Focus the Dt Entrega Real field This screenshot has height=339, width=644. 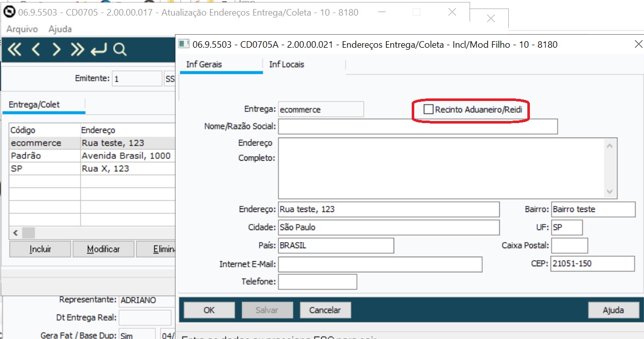(x=145, y=318)
